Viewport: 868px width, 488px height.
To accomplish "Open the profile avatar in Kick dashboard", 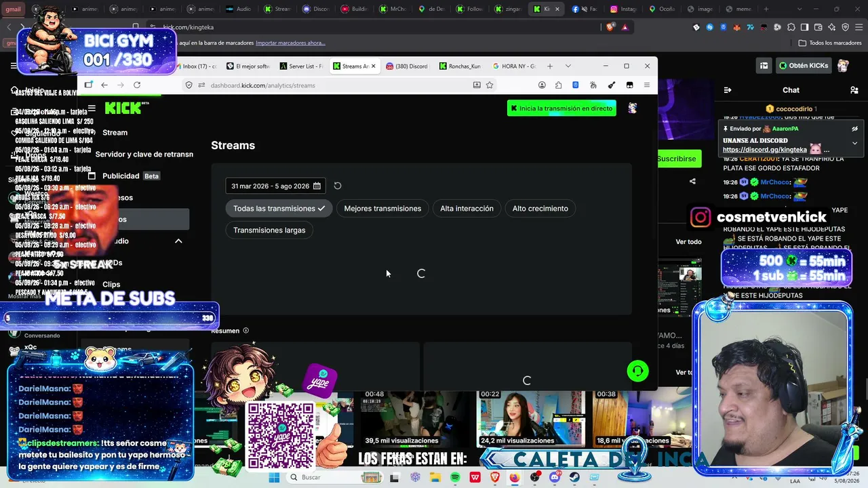I will (633, 108).
